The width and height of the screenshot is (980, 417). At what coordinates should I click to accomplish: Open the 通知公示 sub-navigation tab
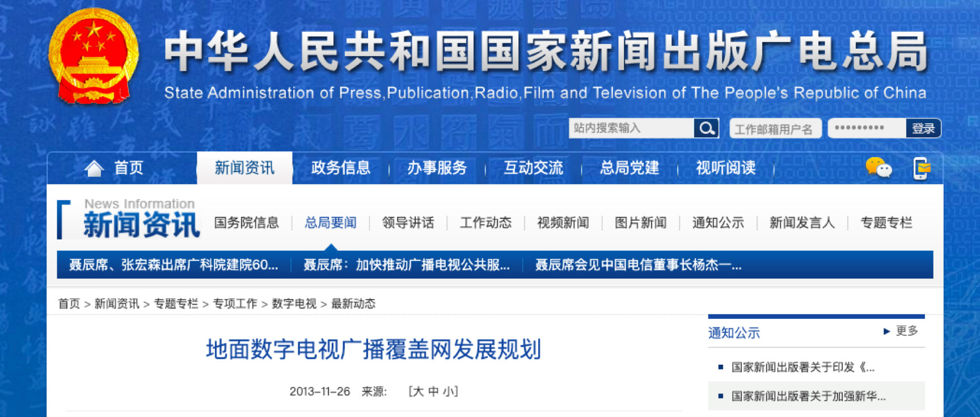(718, 223)
